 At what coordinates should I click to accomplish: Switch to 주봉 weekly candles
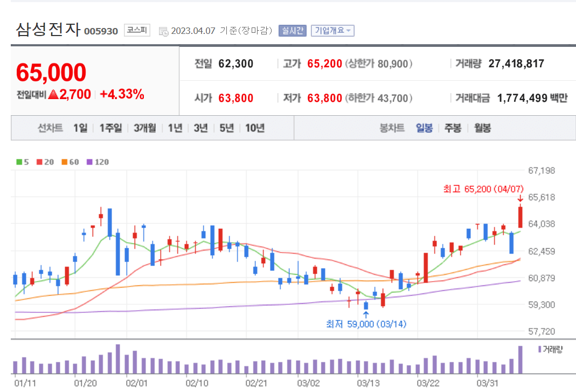tap(453, 128)
